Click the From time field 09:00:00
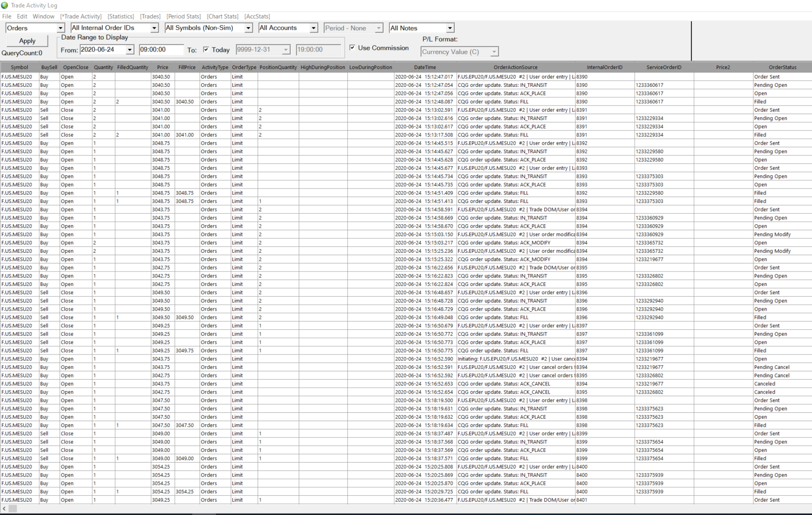Viewport: 812px width, 515px height. point(162,49)
